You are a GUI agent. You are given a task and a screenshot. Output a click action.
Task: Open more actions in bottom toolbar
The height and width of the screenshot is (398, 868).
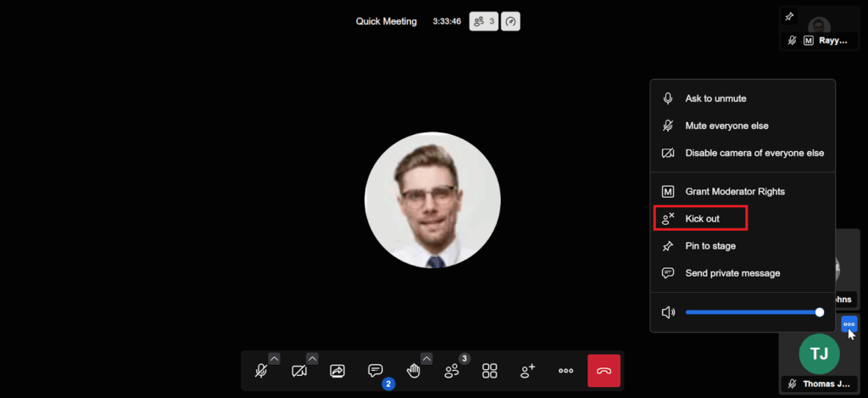click(566, 371)
